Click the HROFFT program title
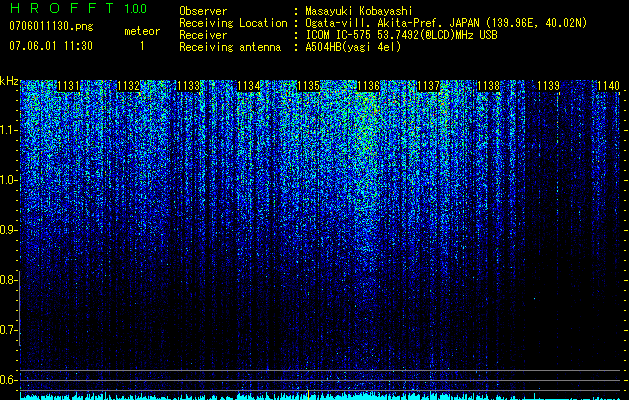Image resolution: width=629 pixels, height=400 pixels. [x=62, y=8]
